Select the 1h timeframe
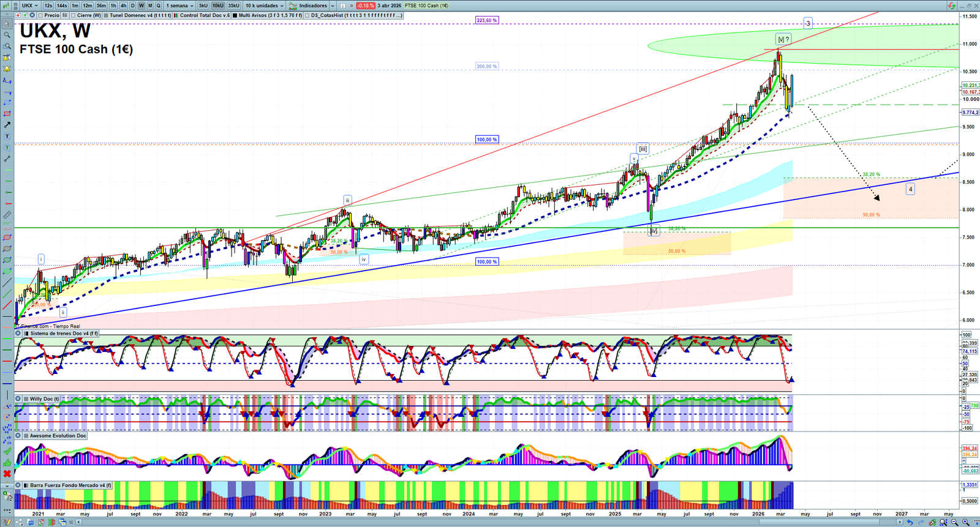 113,6
